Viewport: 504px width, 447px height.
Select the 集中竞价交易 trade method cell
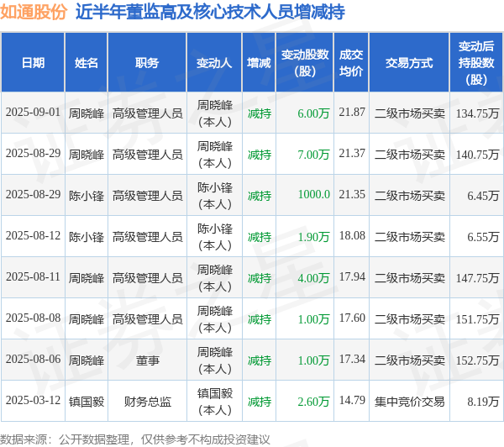(409, 402)
